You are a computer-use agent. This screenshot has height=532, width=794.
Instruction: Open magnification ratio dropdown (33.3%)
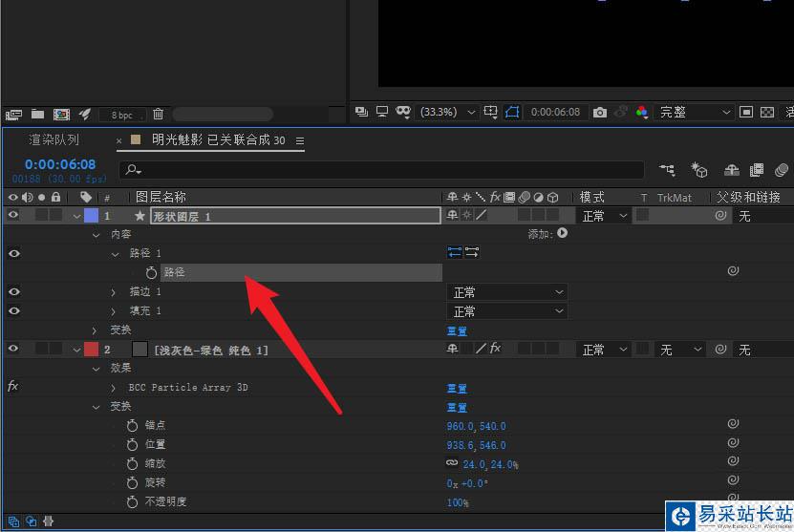[x=446, y=112]
